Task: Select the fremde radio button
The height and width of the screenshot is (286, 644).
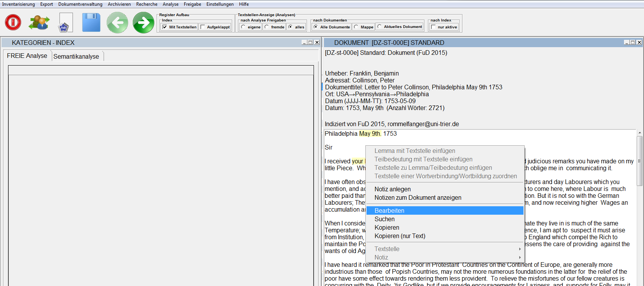Action: click(x=267, y=27)
